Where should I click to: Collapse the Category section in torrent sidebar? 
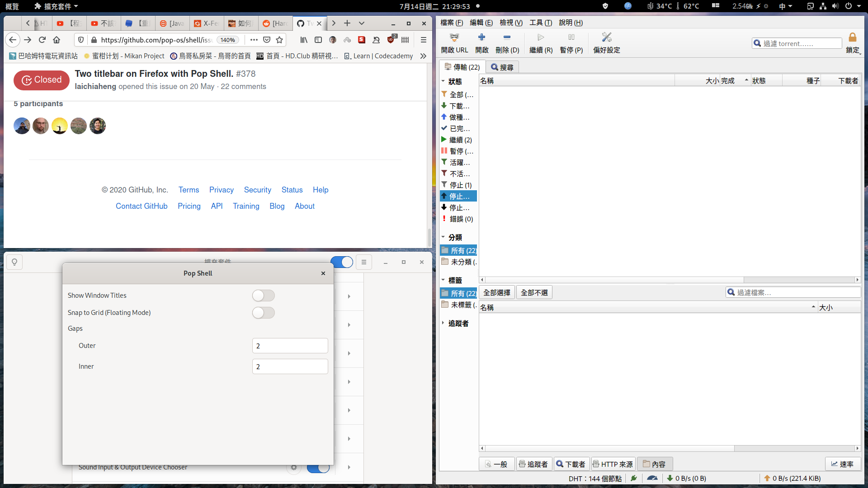tap(443, 237)
